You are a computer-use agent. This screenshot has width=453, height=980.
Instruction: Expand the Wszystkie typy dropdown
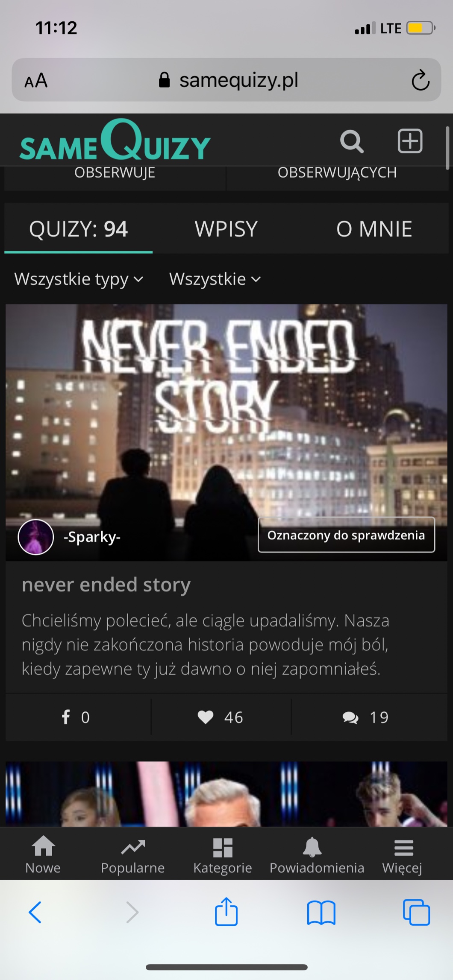[x=79, y=279]
